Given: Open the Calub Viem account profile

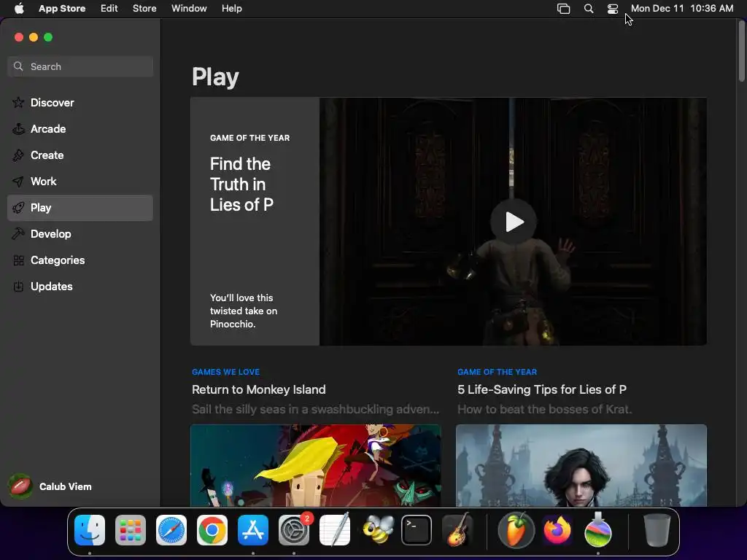Looking at the screenshot, I should click(50, 486).
